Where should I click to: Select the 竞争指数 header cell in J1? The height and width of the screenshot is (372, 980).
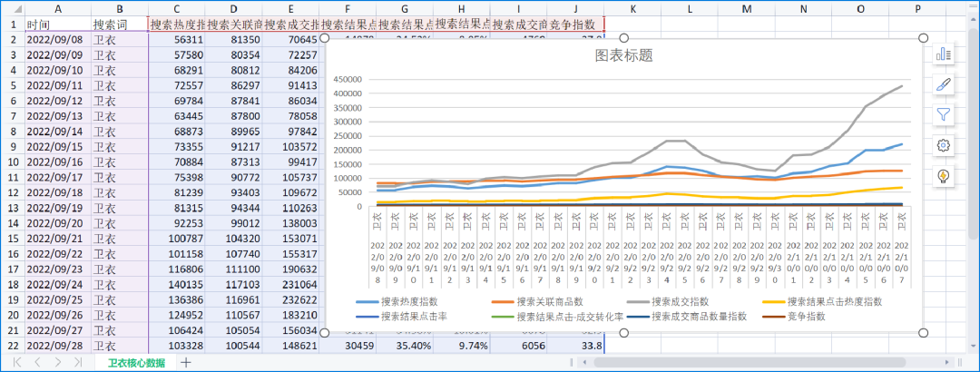point(575,24)
